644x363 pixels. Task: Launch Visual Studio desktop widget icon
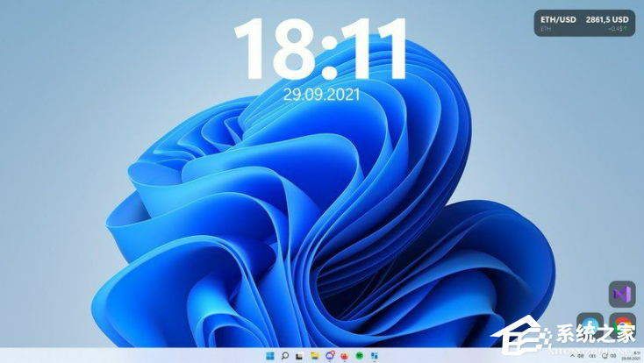pos(622,294)
